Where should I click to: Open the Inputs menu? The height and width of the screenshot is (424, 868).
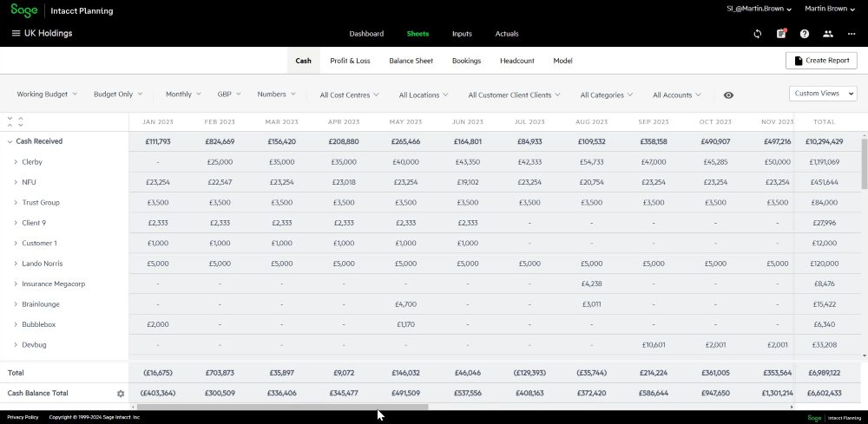(x=463, y=34)
